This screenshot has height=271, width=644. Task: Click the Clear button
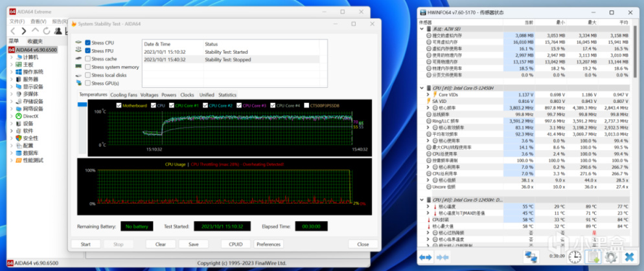(161, 244)
